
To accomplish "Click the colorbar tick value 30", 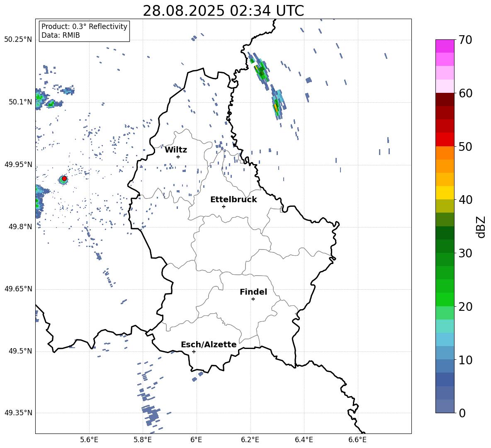I will (x=465, y=253).
